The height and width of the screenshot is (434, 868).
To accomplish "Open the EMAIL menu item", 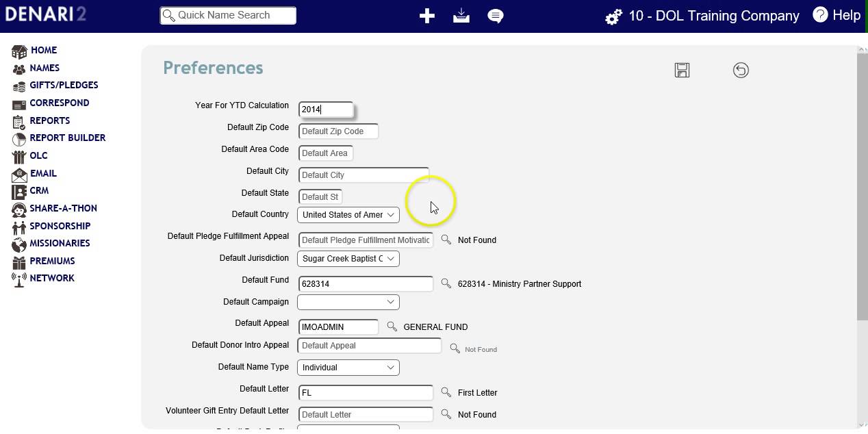I will point(43,173).
